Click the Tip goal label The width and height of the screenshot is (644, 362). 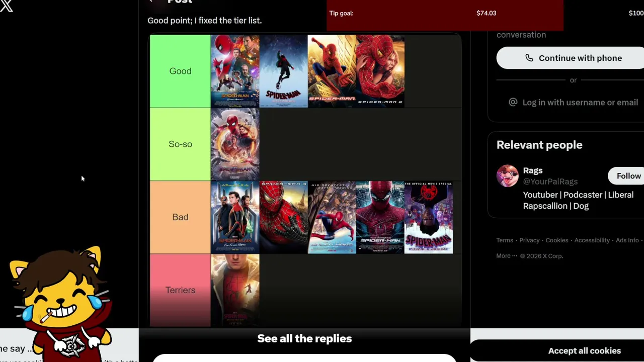pyautogui.click(x=341, y=13)
